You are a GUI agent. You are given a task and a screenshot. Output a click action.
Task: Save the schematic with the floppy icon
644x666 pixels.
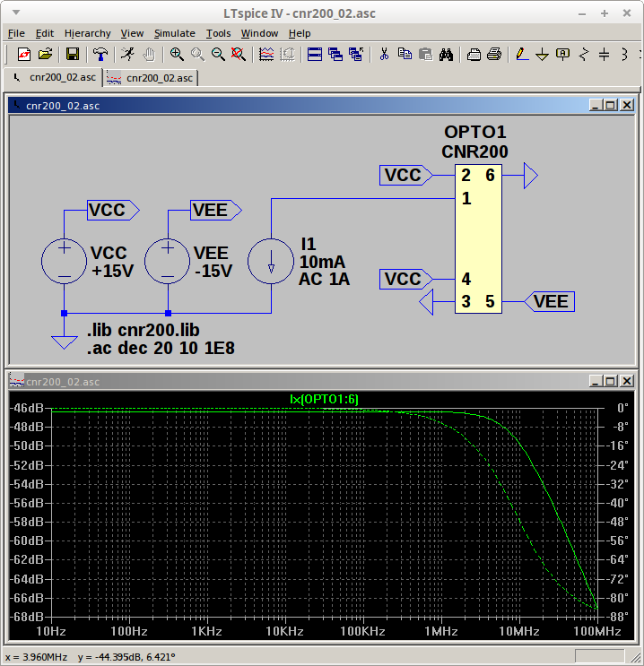click(73, 55)
